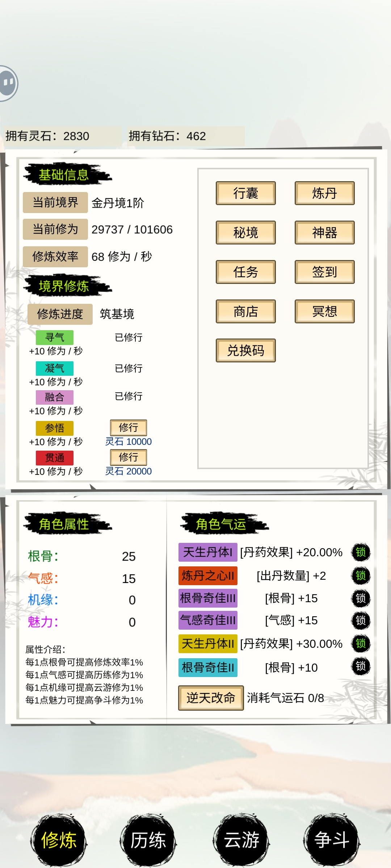Enter the 秘境 secret realm
Screen dimensions: 391x868
(246, 233)
